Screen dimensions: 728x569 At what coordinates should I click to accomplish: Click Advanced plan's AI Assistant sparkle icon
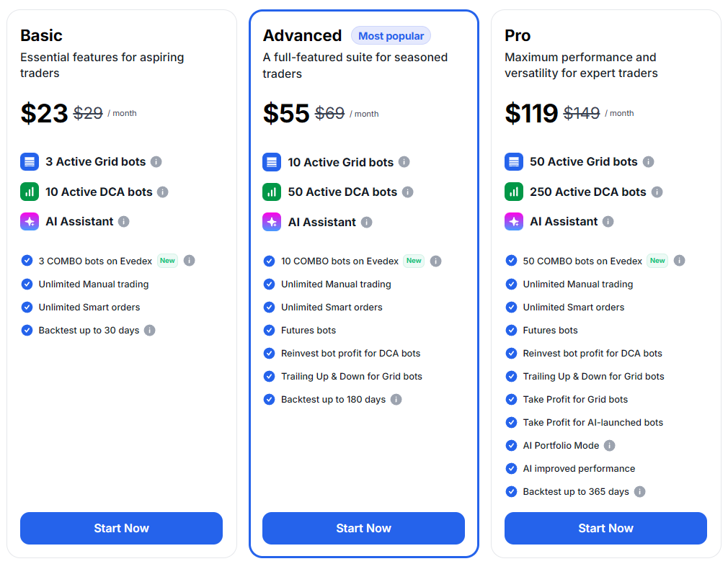tap(272, 222)
